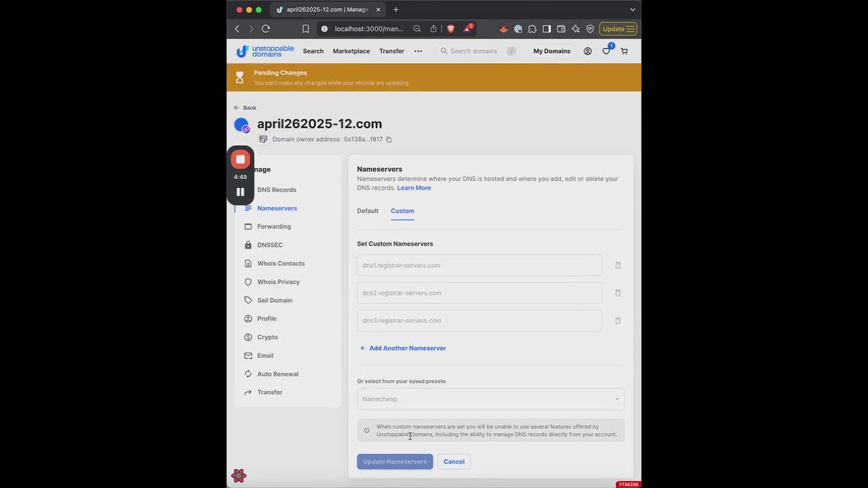Open Brave Shields lion icon

click(450, 28)
